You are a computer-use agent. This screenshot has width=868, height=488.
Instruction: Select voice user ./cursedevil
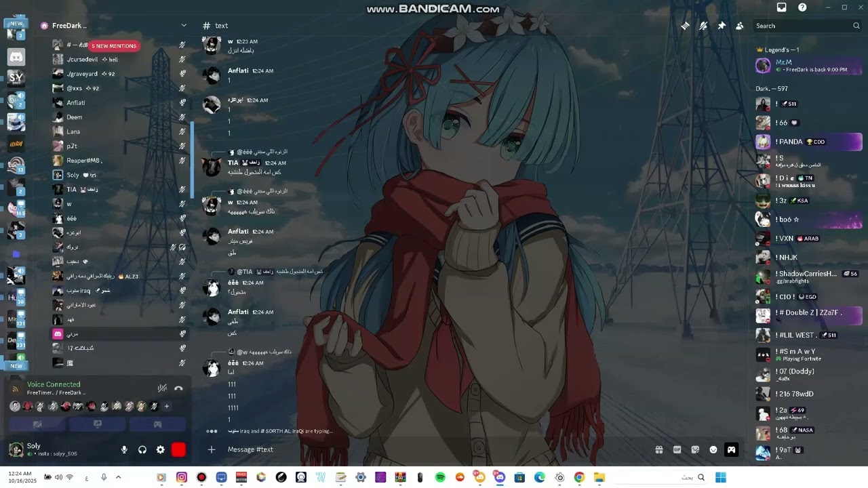click(x=119, y=60)
